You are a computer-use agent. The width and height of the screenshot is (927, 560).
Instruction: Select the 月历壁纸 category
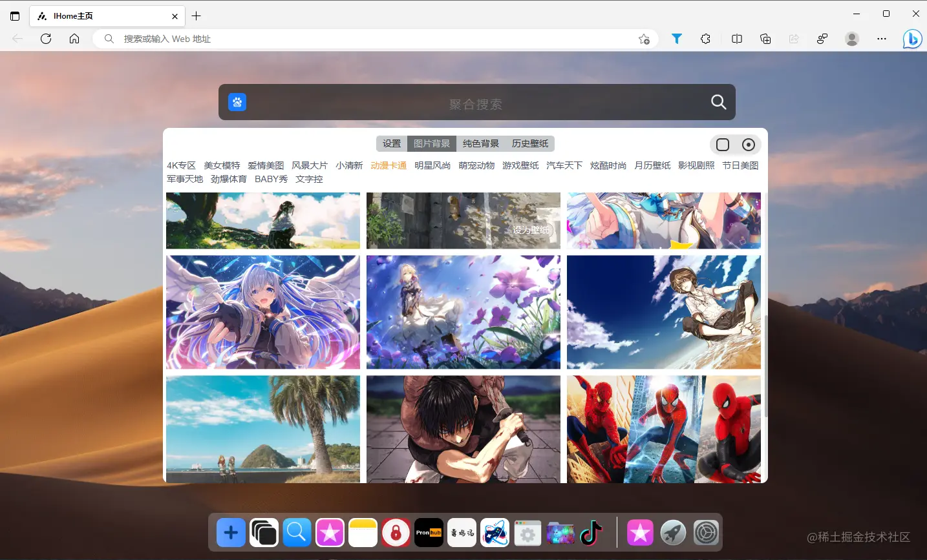pyautogui.click(x=652, y=165)
